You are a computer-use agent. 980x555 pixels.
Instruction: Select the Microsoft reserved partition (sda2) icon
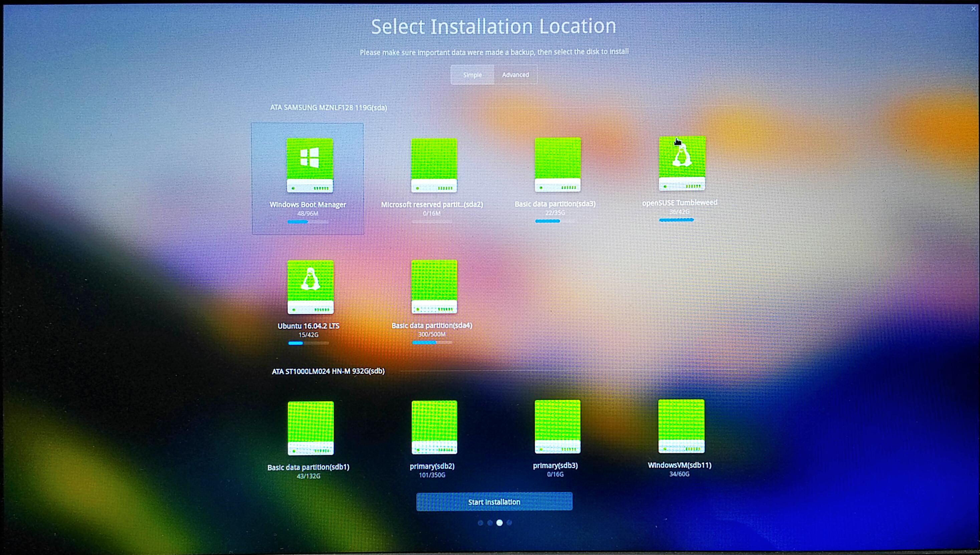click(434, 166)
